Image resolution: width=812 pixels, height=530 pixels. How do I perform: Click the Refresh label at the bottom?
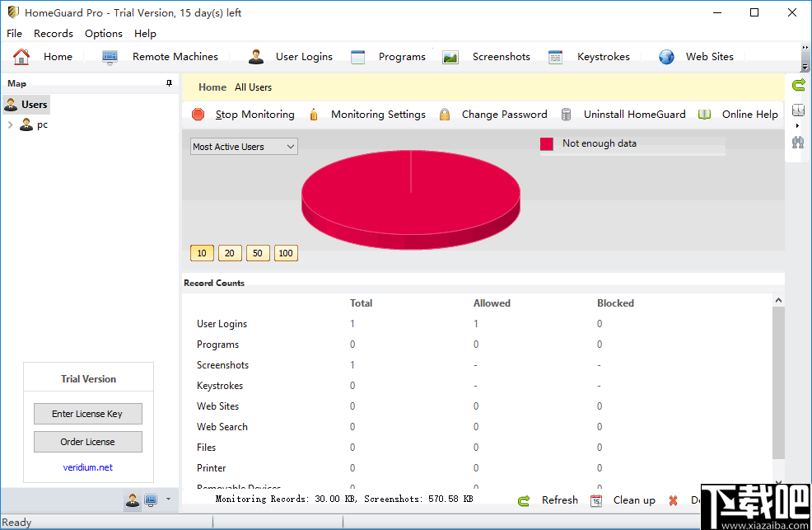(560, 500)
